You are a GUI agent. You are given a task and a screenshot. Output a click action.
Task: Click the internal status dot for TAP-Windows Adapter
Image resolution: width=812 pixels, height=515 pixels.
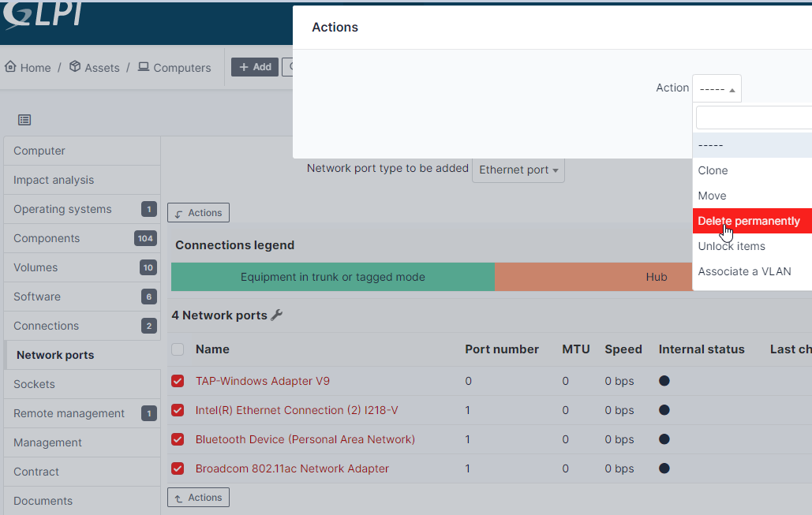(x=664, y=381)
